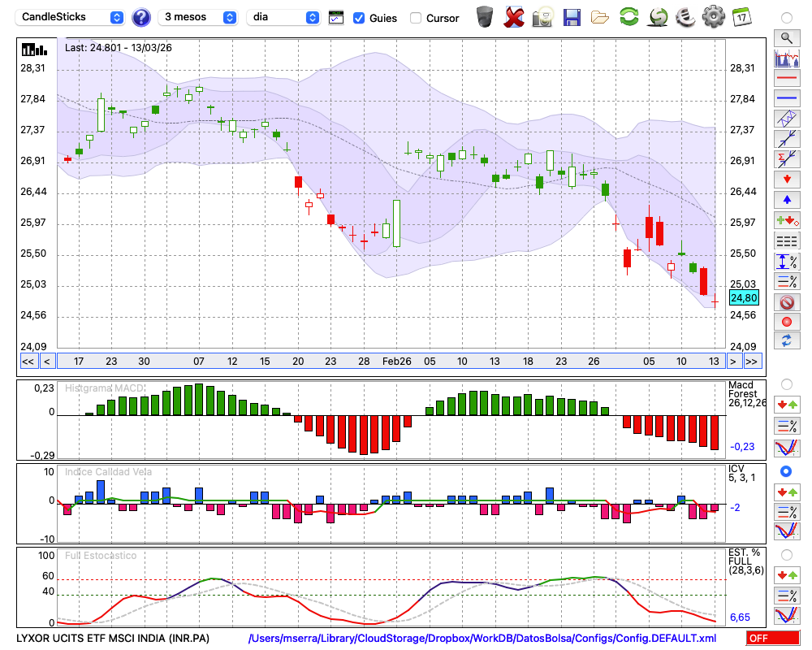The height and width of the screenshot is (650, 812).
Task: Uncheck the Guies checkbox
Action: pos(359,18)
